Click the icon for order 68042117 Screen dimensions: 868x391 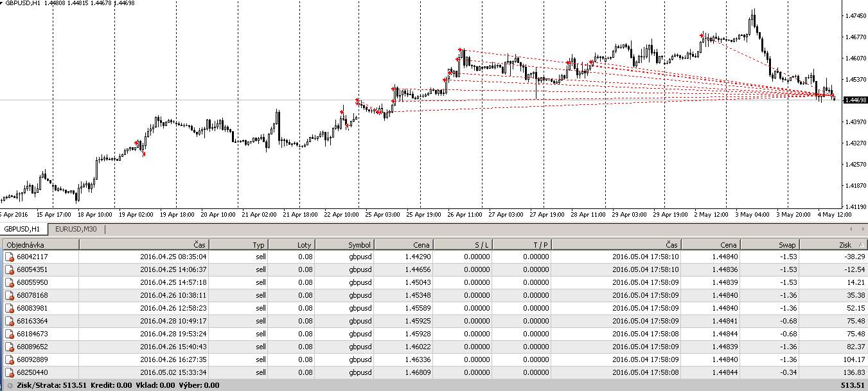coord(9,257)
